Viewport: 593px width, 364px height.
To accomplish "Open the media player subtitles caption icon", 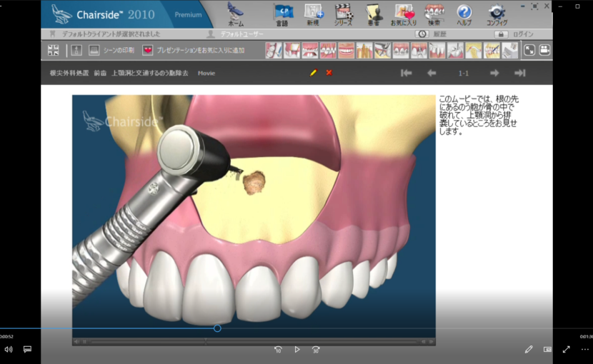I will point(27,349).
